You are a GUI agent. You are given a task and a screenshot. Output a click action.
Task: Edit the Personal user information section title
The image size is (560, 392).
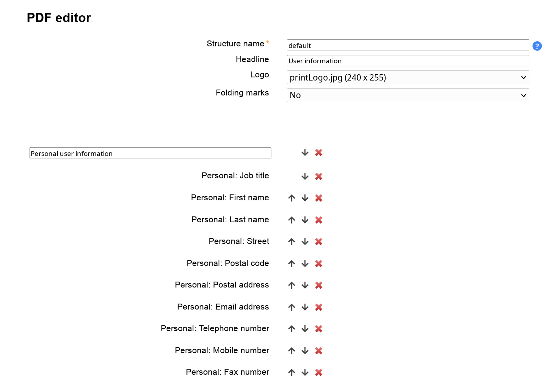tap(150, 153)
